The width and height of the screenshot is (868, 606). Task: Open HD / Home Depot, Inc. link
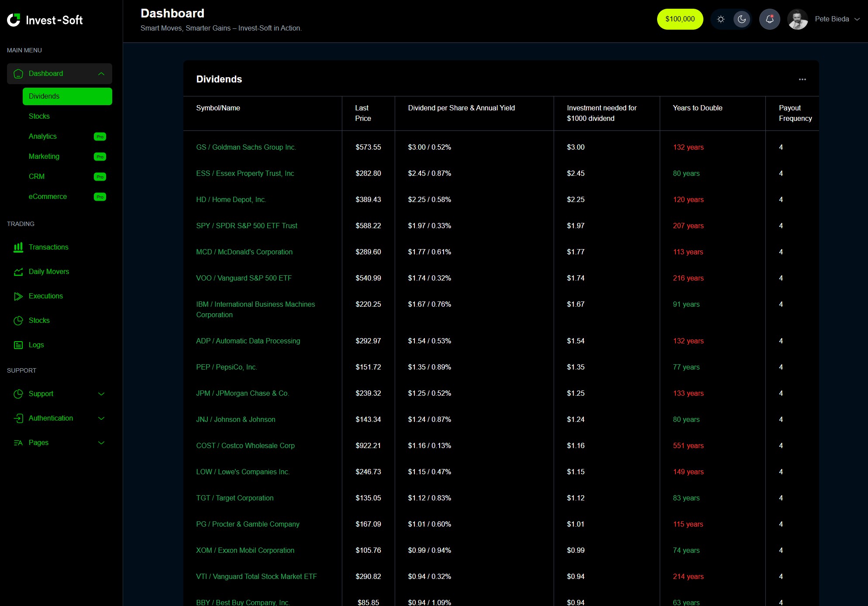(231, 200)
